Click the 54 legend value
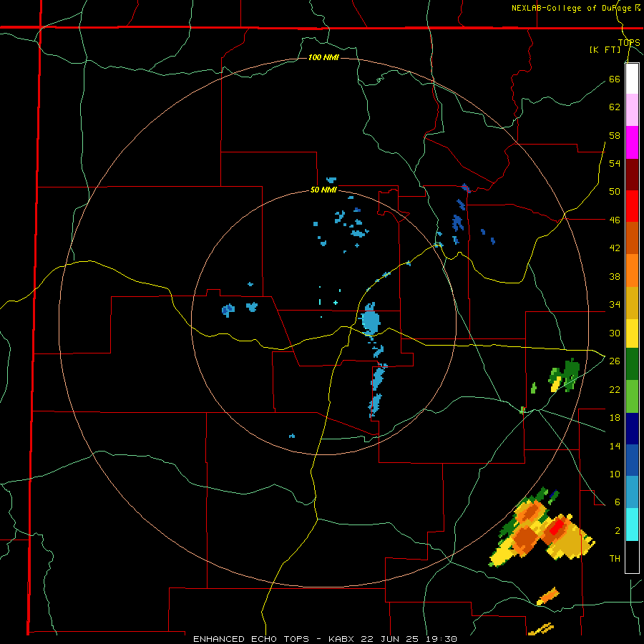 point(615,163)
